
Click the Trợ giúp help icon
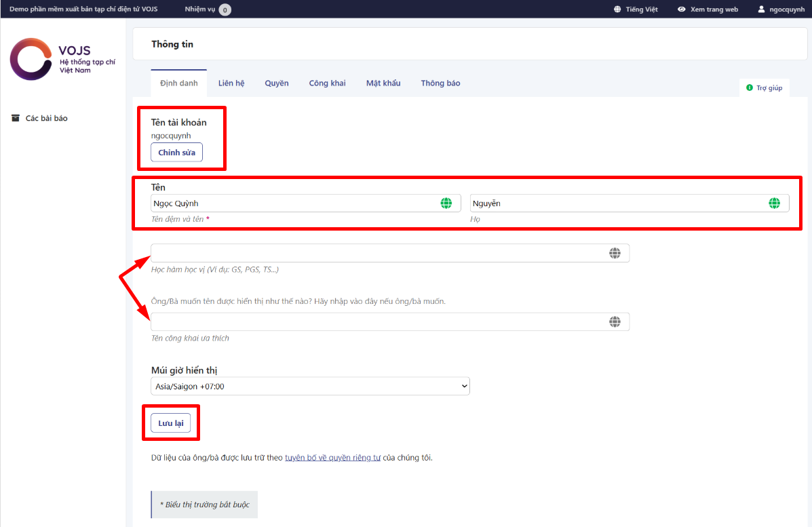750,88
